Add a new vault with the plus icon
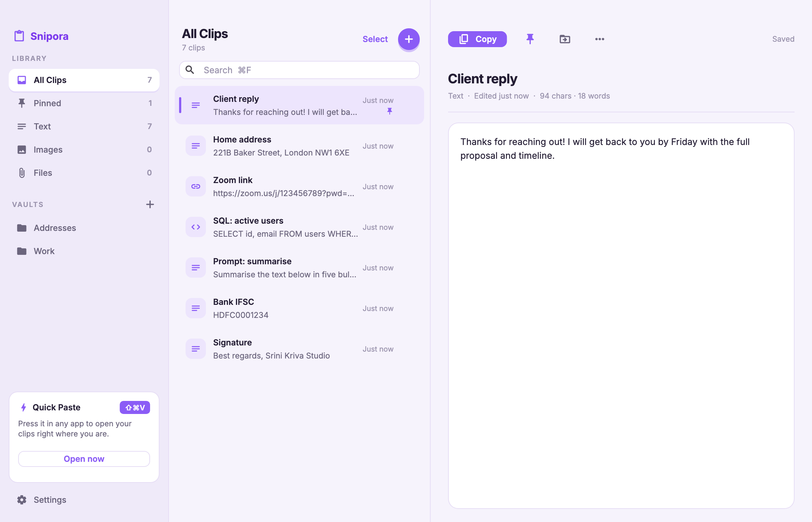The width and height of the screenshot is (812, 522). click(x=150, y=204)
